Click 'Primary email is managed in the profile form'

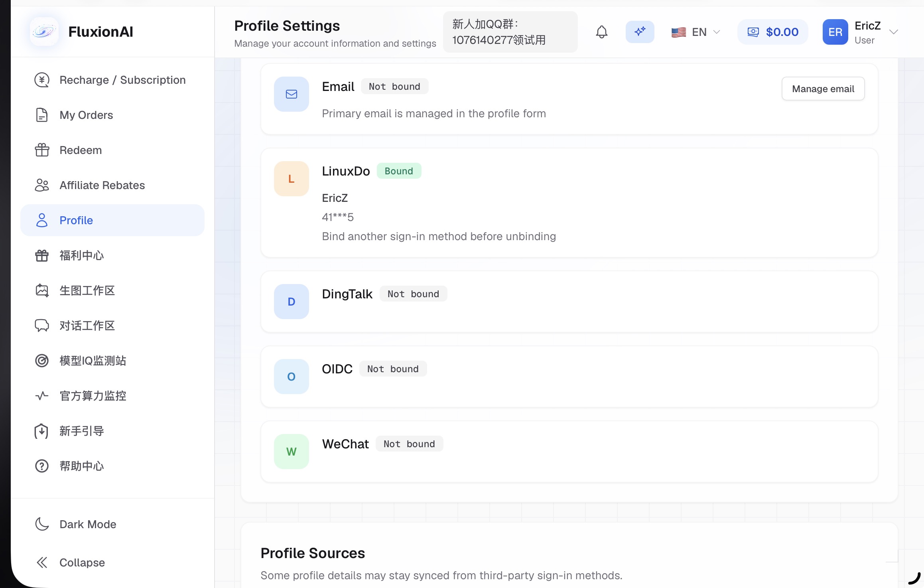[x=434, y=113]
